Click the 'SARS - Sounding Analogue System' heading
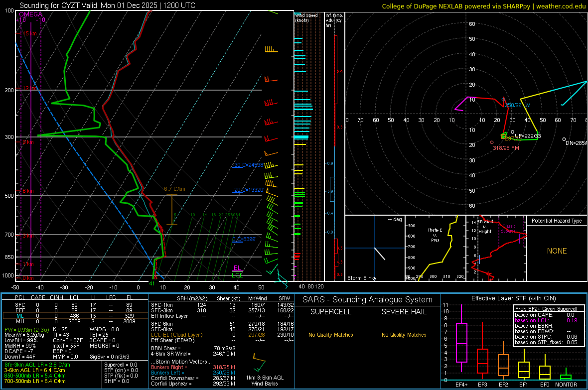 tap(368, 300)
